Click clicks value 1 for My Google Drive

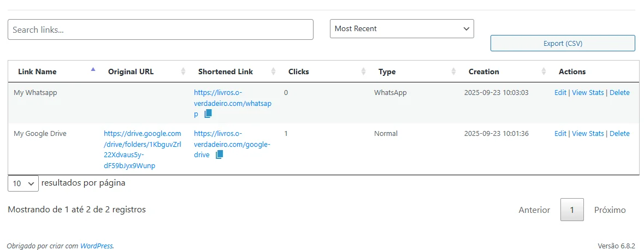pyautogui.click(x=286, y=133)
